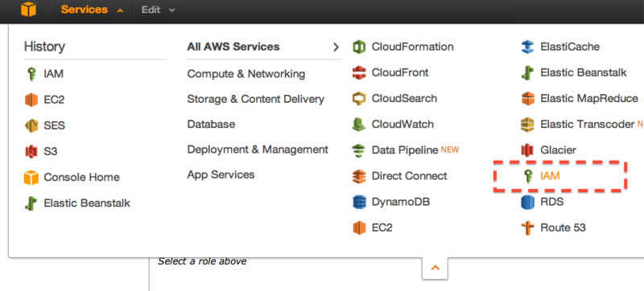The image size is (644, 291).
Task: Open the CloudFront service
Action: point(400,72)
